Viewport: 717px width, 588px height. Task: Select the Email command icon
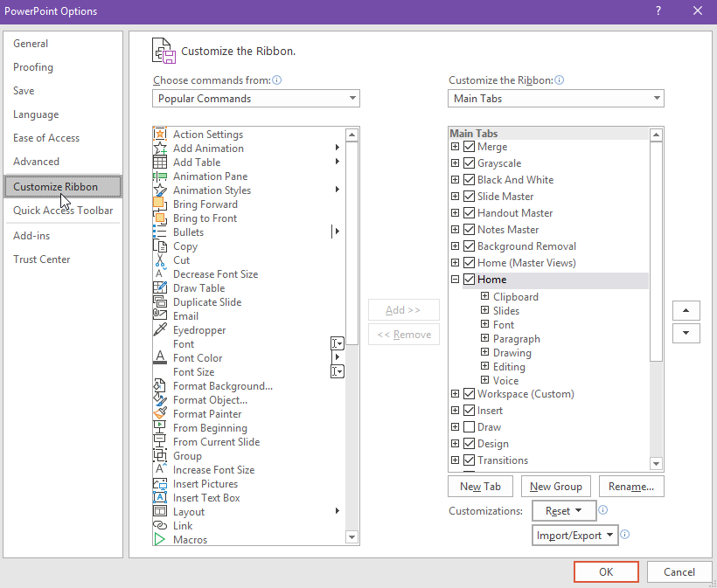160,316
